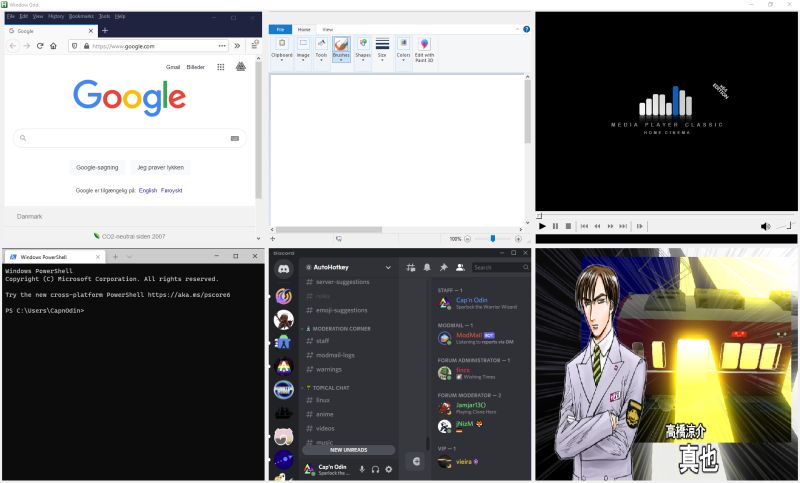Open AutoHotkey server dropdown menu
800x483 pixels.
point(388,267)
